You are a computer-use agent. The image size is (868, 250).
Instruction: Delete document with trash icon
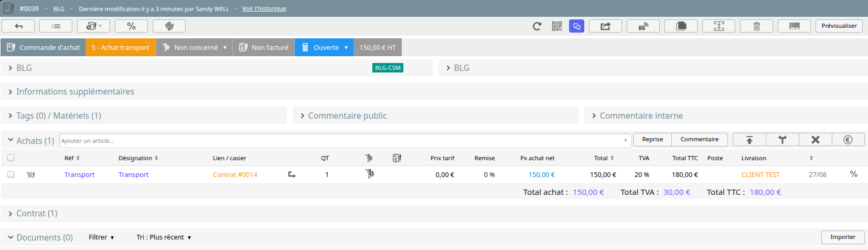(x=756, y=26)
